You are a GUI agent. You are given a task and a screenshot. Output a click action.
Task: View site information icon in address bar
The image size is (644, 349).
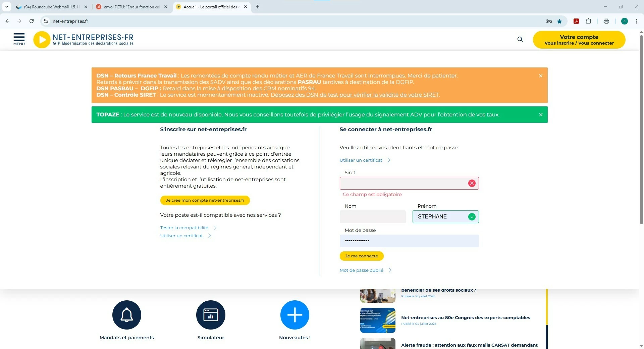(46, 21)
